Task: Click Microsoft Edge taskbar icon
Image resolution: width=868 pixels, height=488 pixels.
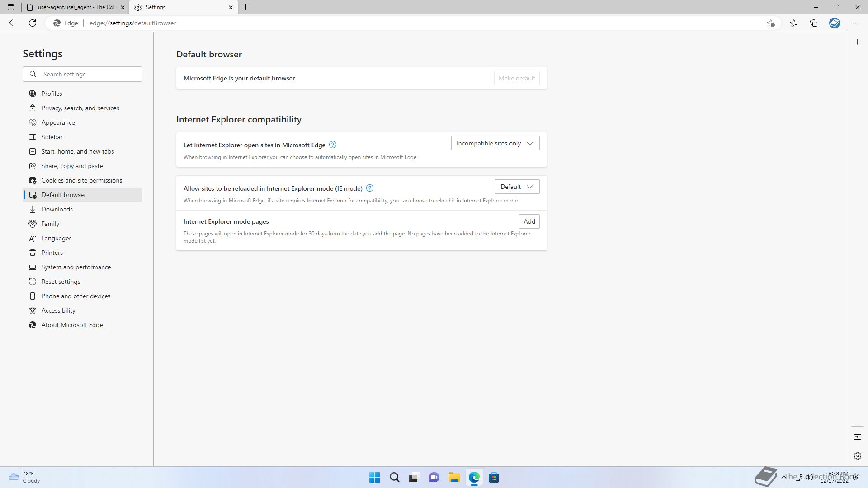Action: click(474, 478)
